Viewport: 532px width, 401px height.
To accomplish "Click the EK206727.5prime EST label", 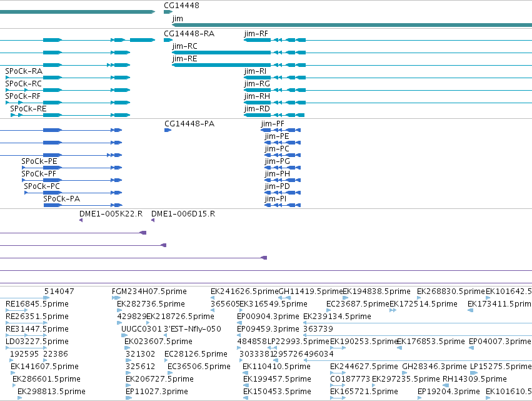I will pyautogui.click(x=160, y=380).
